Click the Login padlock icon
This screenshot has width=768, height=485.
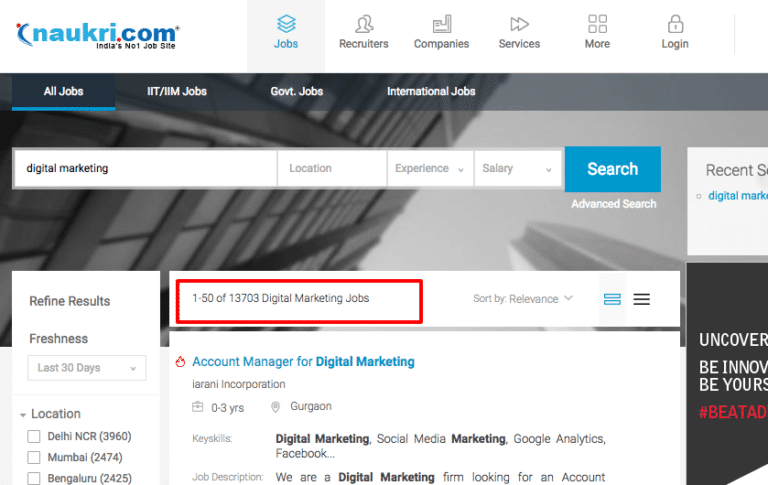pyautogui.click(x=675, y=23)
